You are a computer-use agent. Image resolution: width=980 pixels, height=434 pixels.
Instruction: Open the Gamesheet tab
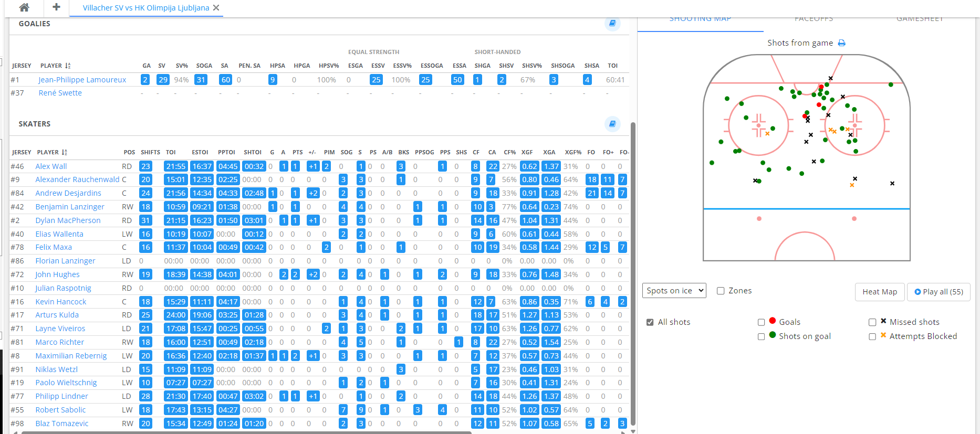(x=920, y=19)
